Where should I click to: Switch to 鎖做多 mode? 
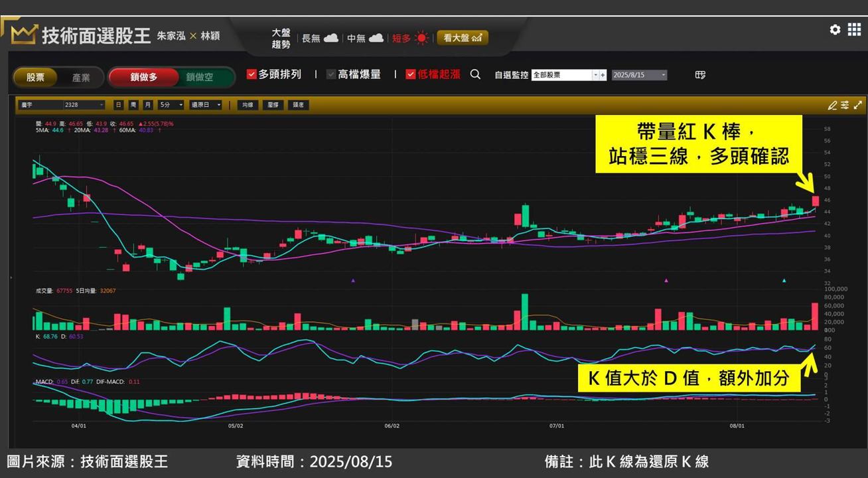(x=144, y=77)
